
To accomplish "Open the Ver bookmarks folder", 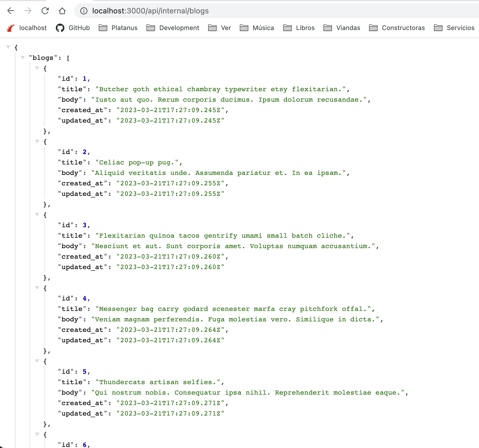I will pos(219,28).
